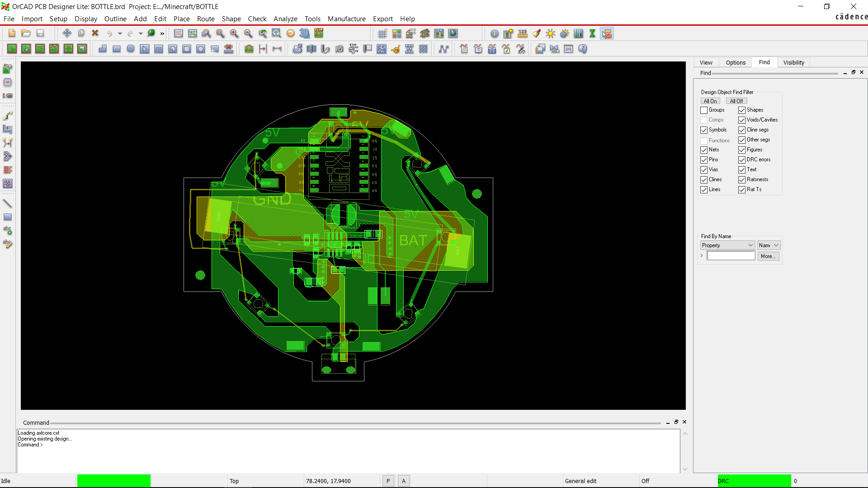Open the Redo history dropdown arrow
This screenshot has height=488, width=868.
pos(141,33)
